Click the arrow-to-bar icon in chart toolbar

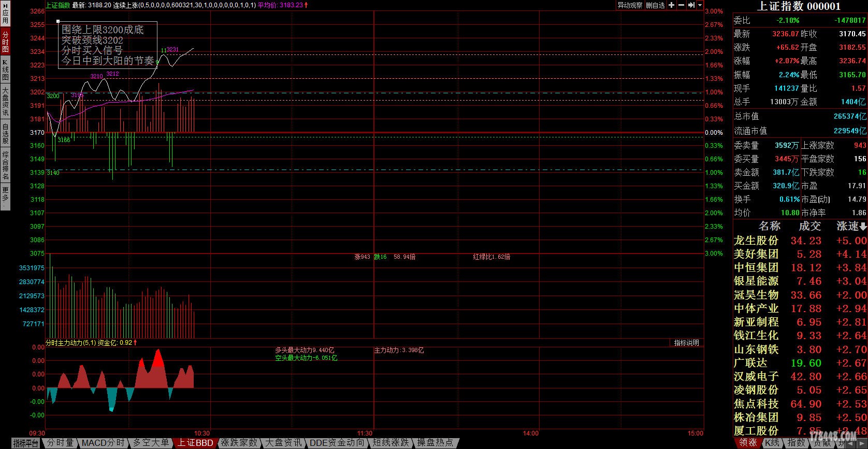tap(691, 5)
